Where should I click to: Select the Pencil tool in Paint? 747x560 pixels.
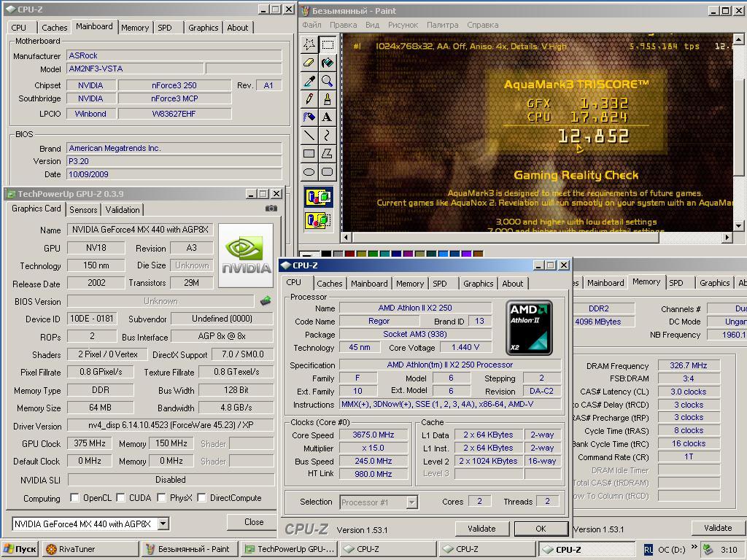point(309,98)
